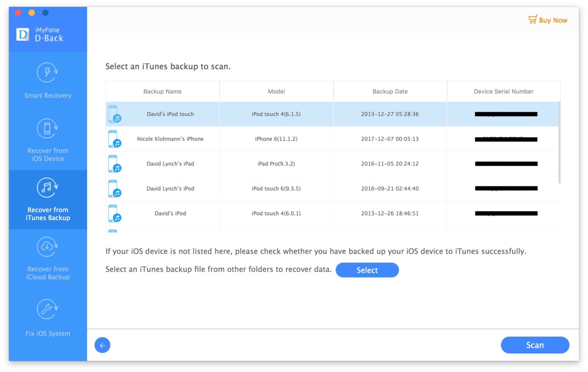Screen dimensions: 588x372
Task: Click device icon for Nicole Klohmann's iPhone backup
Action: coord(115,139)
